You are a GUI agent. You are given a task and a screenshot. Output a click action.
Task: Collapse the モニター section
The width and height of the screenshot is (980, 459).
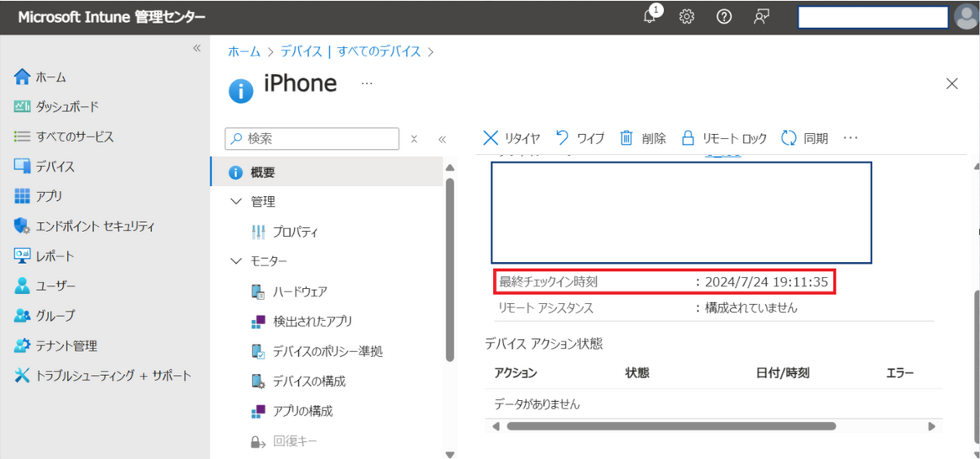point(237,261)
